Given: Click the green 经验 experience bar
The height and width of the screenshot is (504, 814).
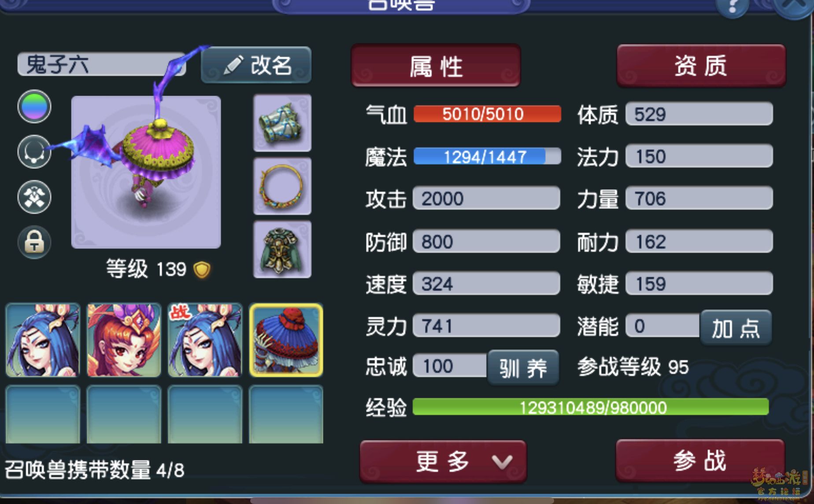Looking at the screenshot, I should click(591, 407).
